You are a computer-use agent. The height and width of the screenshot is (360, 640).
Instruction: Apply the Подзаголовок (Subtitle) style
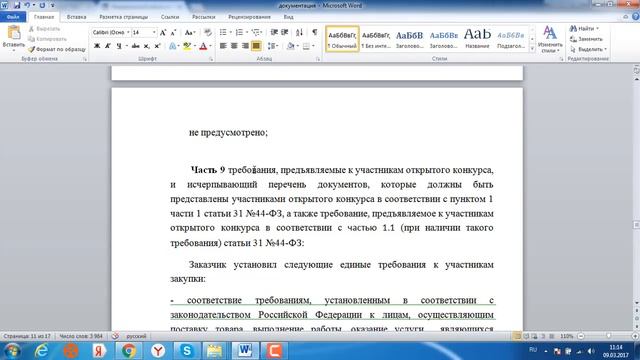[511, 39]
